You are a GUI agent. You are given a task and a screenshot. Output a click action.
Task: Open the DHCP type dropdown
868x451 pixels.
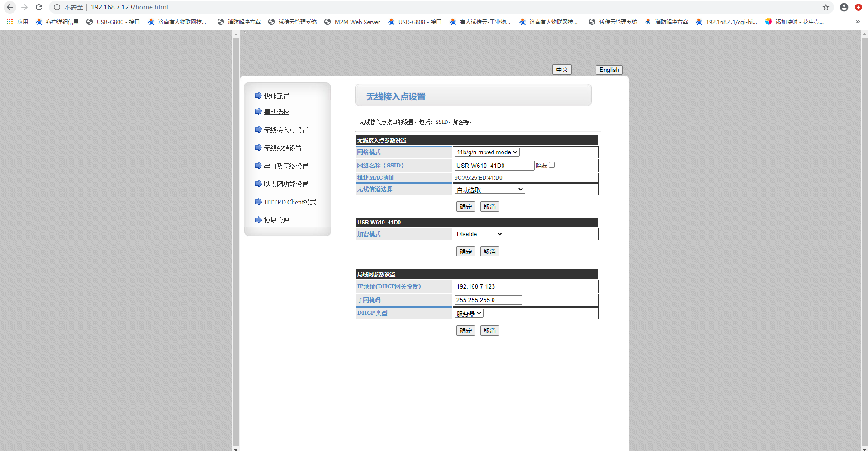[x=469, y=313]
